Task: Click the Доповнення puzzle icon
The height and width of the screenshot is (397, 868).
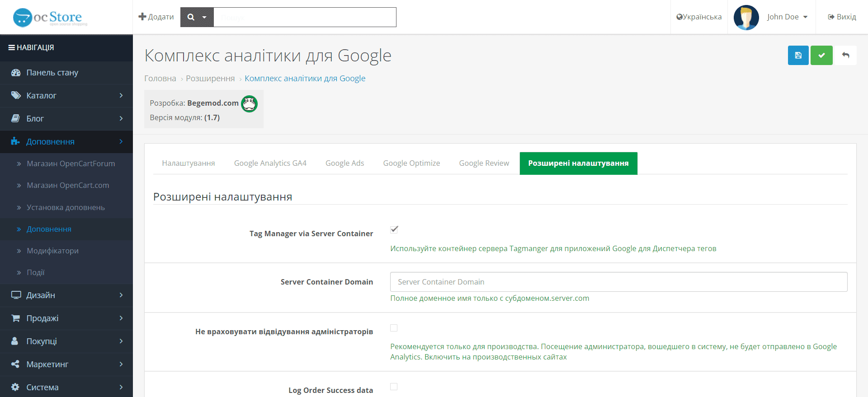Action: (x=15, y=141)
